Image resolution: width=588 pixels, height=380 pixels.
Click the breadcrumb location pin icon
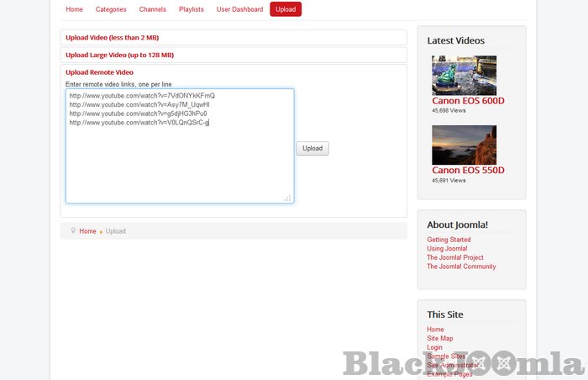click(73, 231)
